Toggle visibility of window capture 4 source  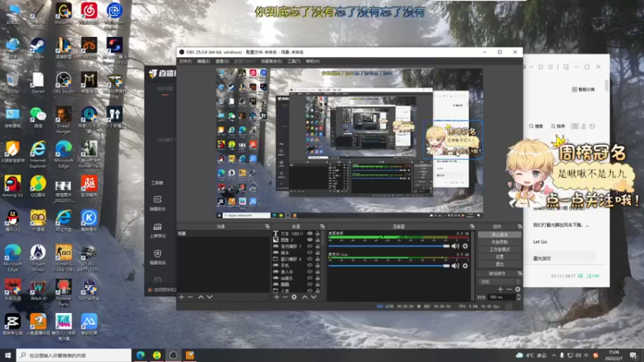click(310, 259)
